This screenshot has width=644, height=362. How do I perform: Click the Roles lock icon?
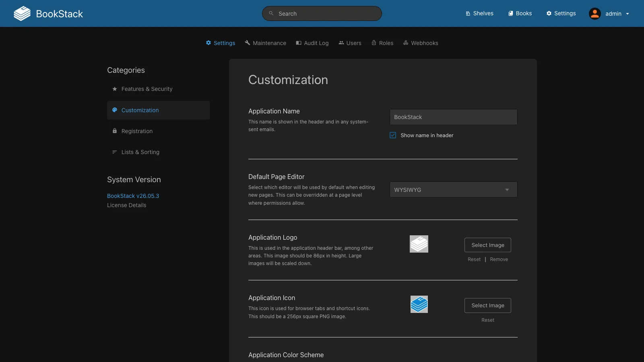click(374, 43)
